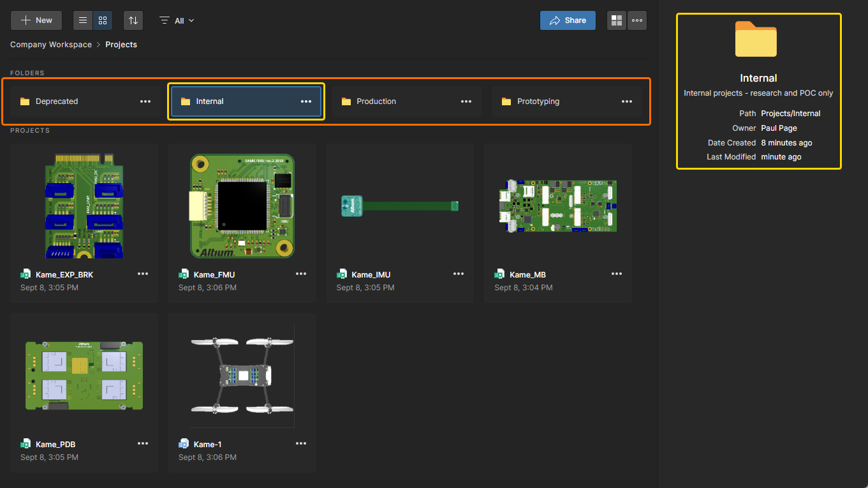
Task: Open the Prototyping folder ellipsis menu
Action: coord(627,101)
